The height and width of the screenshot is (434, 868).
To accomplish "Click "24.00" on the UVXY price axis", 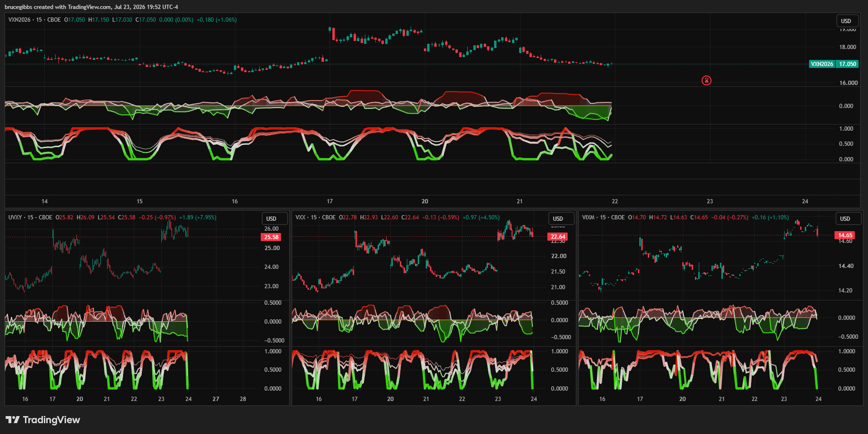I will tap(272, 267).
